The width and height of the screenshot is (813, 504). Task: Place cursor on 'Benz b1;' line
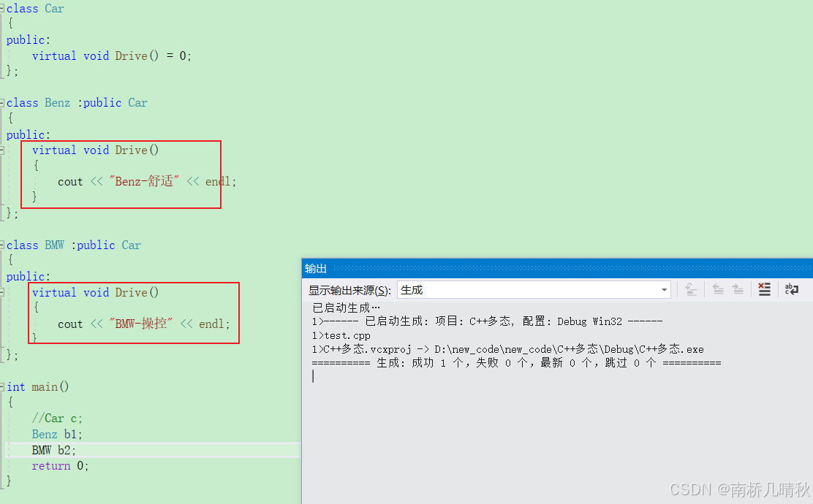point(56,434)
